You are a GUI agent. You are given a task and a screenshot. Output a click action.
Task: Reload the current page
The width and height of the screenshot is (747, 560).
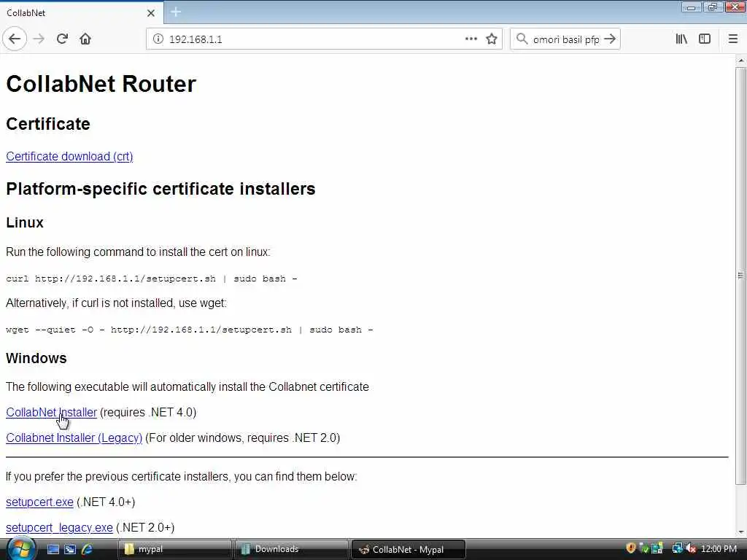click(x=62, y=39)
